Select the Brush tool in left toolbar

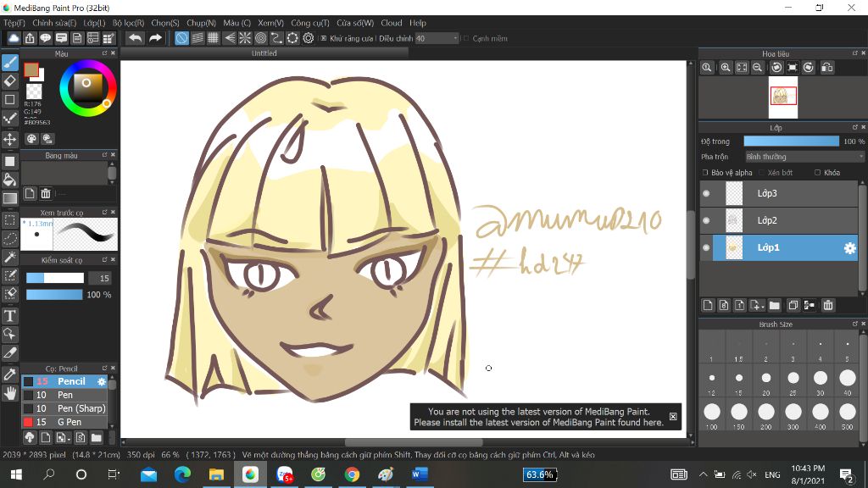tap(10, 63)
